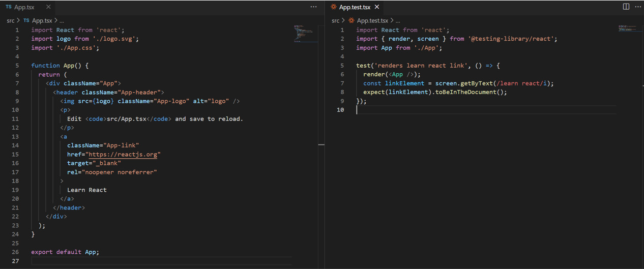This screenshot has width=644, height=269.
Task: Expand the src breadcrumb in the right editor
Action: tap(335, 21)
